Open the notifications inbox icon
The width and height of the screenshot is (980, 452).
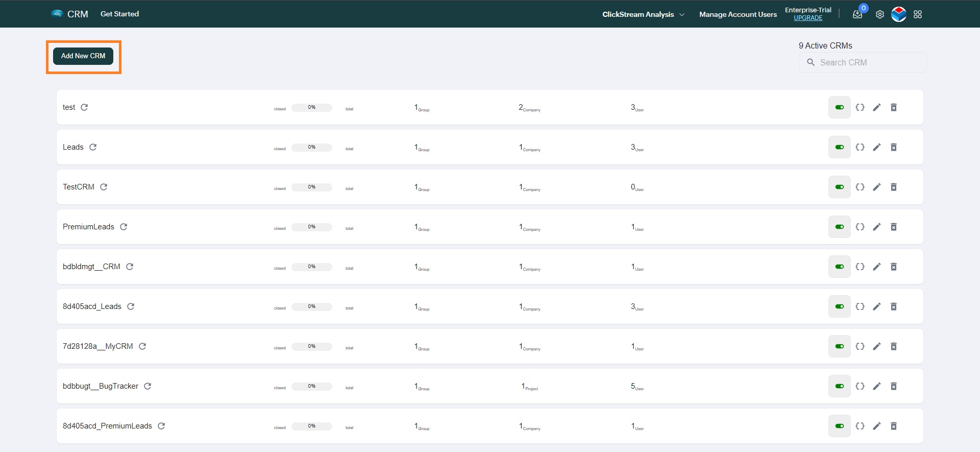click(857, 14)
